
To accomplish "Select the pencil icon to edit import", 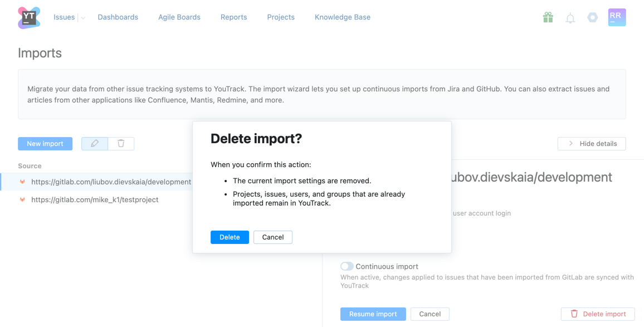I will point(94,143).
